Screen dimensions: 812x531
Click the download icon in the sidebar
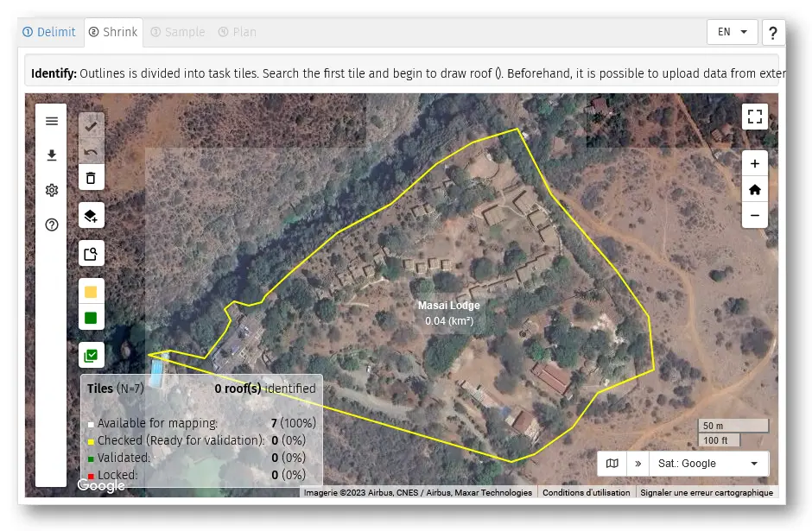click(52, 155)
